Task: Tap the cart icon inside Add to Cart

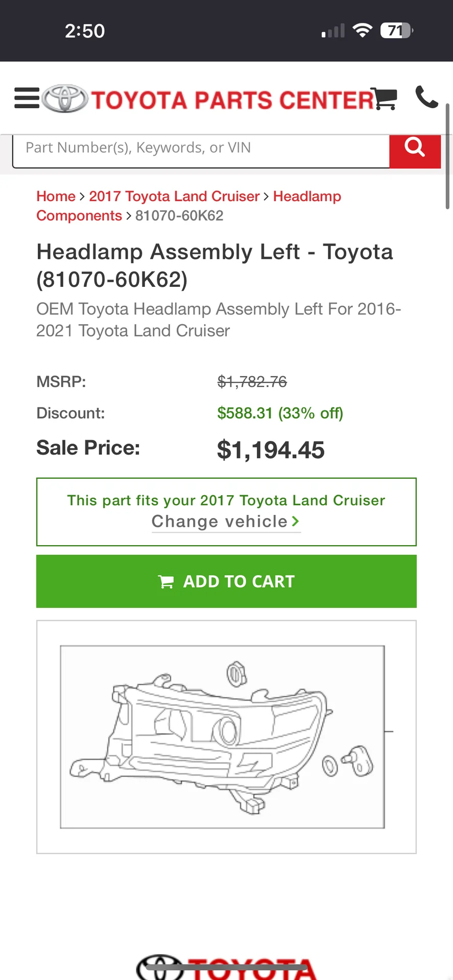Action: [x=166, y=582]
